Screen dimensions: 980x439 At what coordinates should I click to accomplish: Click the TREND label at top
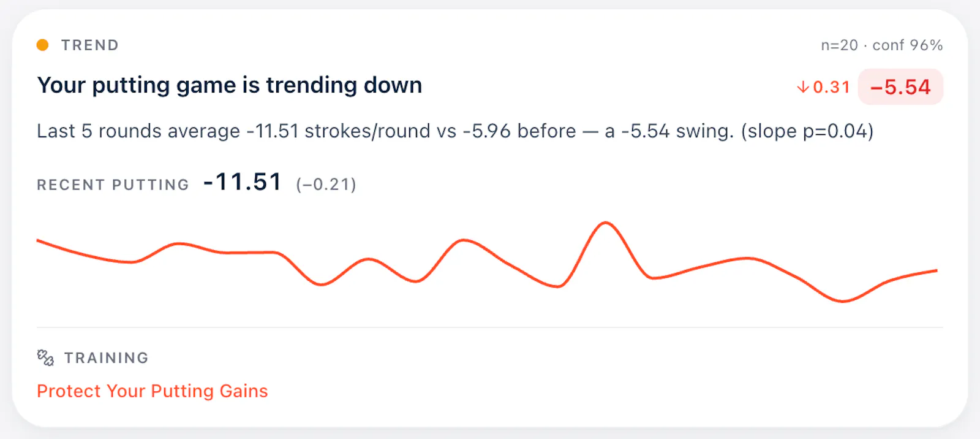click(90, 45)
